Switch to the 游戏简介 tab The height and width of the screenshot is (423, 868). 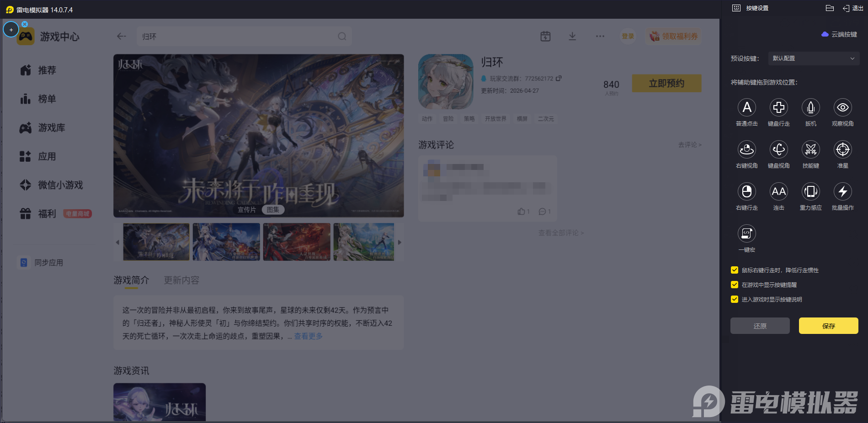[131, 280]
